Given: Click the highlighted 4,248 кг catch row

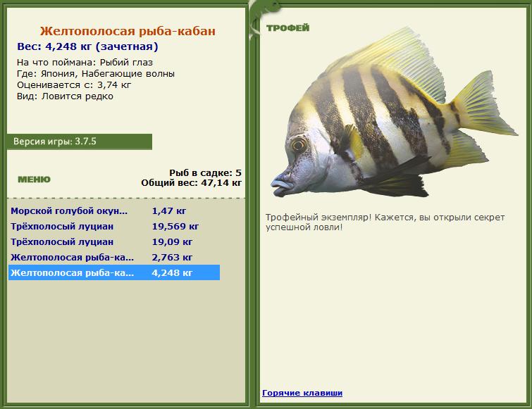Looking at the screenshot, I should (x=114, y=272).
